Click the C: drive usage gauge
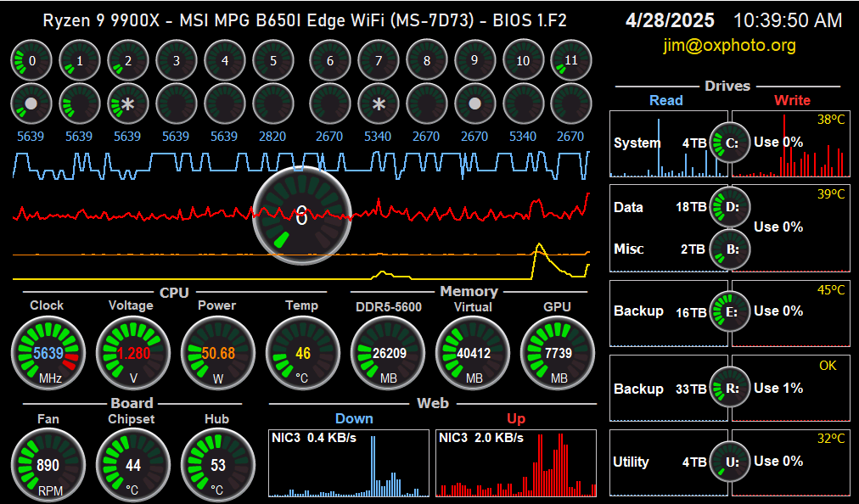 tap(730, 143)
